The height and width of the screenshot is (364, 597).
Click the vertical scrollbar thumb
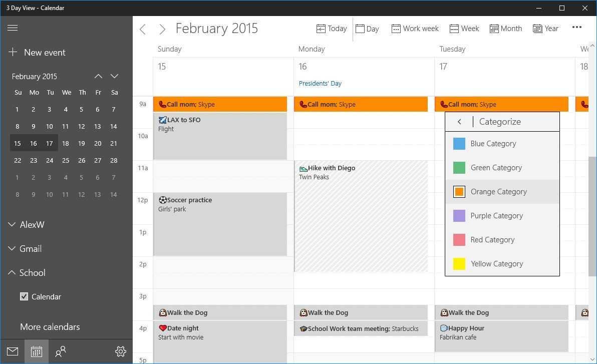[x=592, y=216]
